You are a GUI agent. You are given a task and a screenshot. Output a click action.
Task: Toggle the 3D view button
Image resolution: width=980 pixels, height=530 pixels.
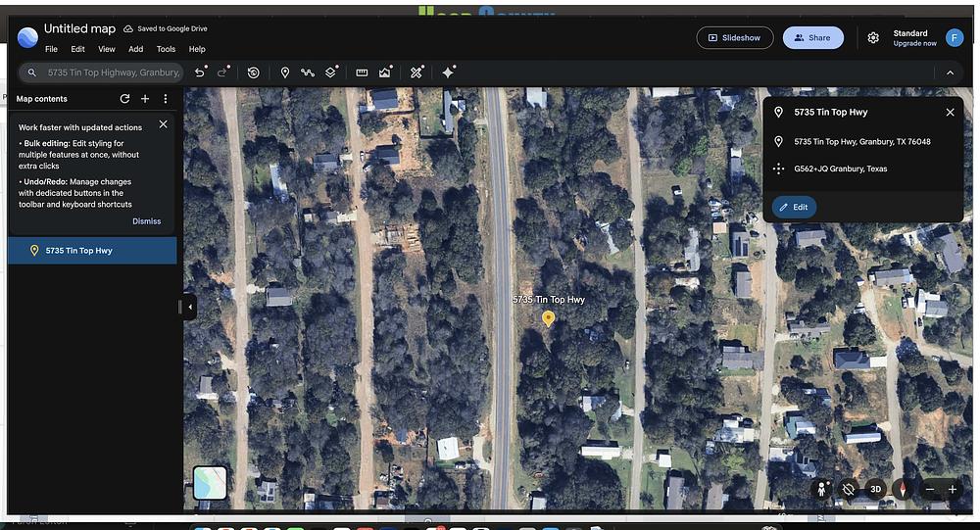[x=876, y=489]
